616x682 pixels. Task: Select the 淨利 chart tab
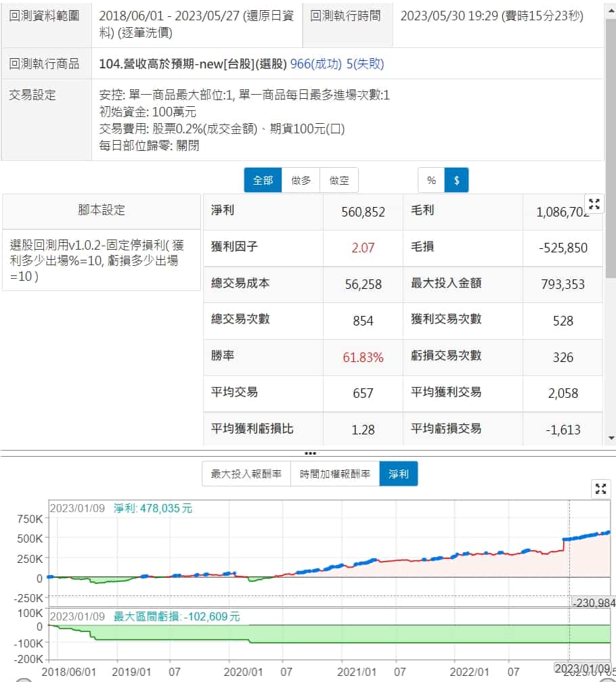tap(399, 474)
